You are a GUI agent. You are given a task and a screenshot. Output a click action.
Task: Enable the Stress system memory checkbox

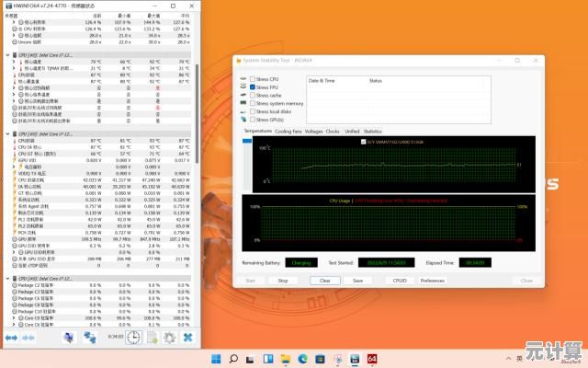coord(254,103)
